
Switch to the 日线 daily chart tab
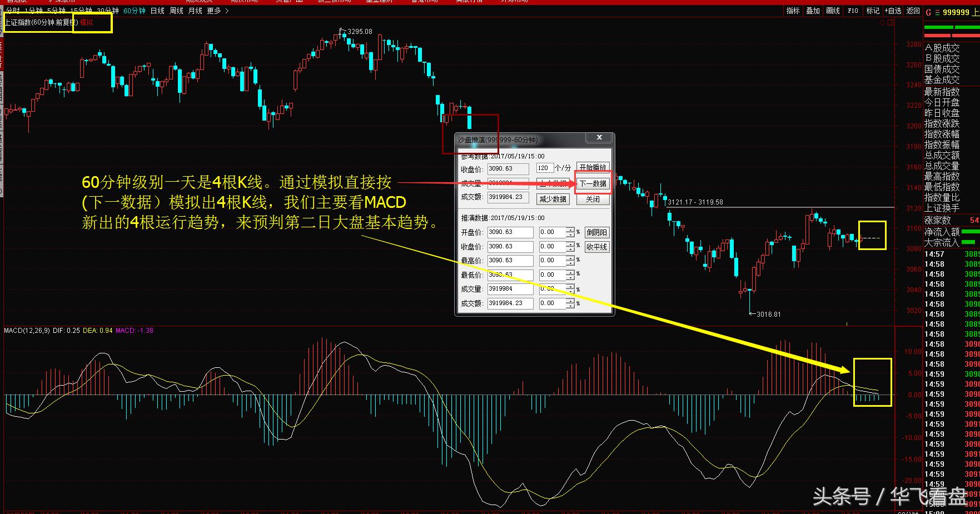(158, 11)
